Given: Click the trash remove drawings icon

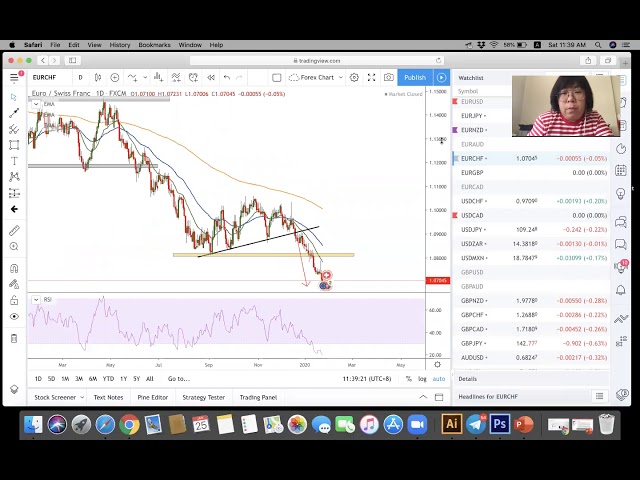Looking at the screenshot, I should pyautogui.click(x=14, y=338).
